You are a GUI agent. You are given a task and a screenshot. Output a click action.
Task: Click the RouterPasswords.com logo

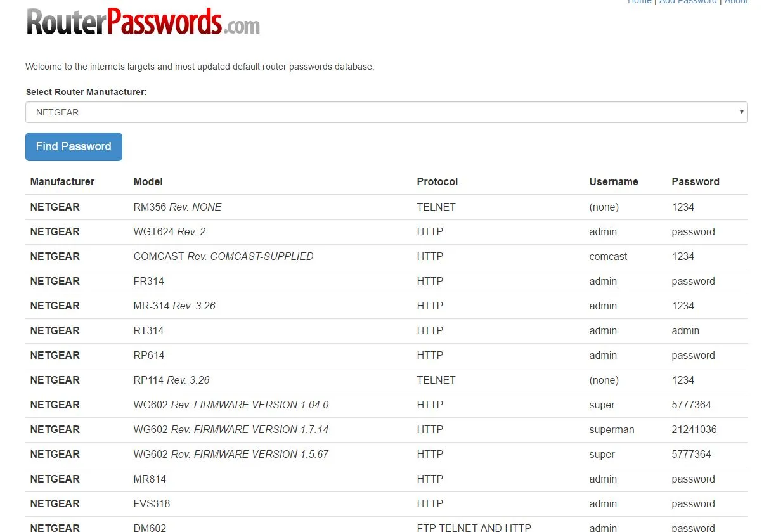143,22
